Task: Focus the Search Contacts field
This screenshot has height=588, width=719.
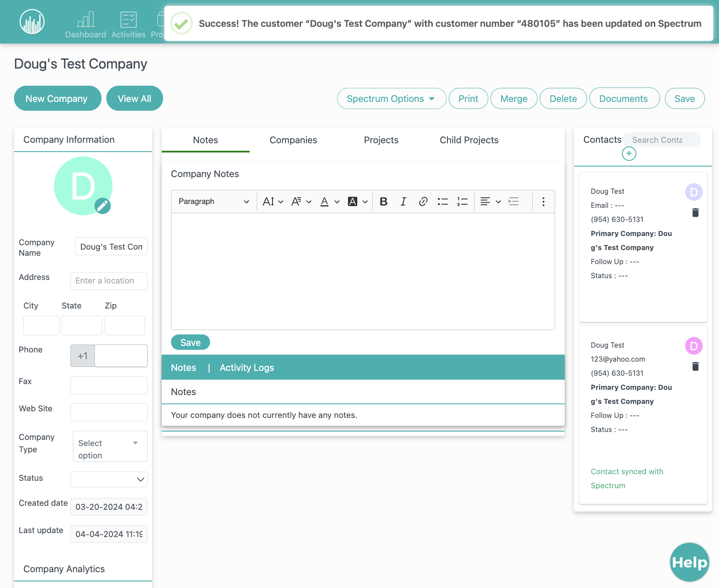Action: click(661, 139)
